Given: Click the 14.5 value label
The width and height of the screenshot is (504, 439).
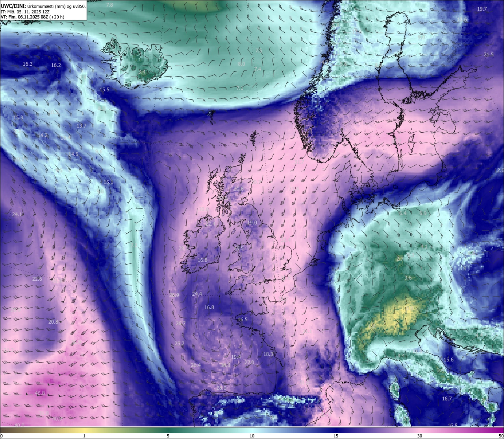Looking at the screenshot, I should click(73, 154).
